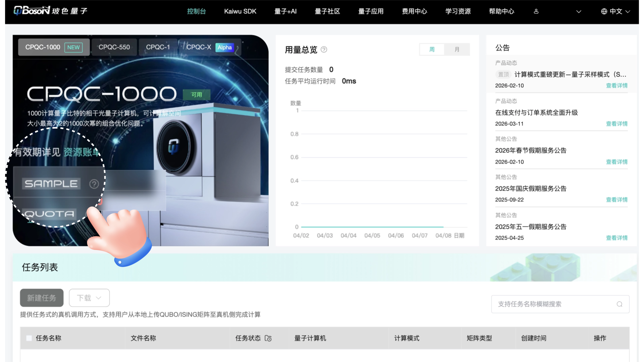This screenshot has height=362, width=644.
Task: Expand the 下载 dropdown button
Action: coord(89,298)
